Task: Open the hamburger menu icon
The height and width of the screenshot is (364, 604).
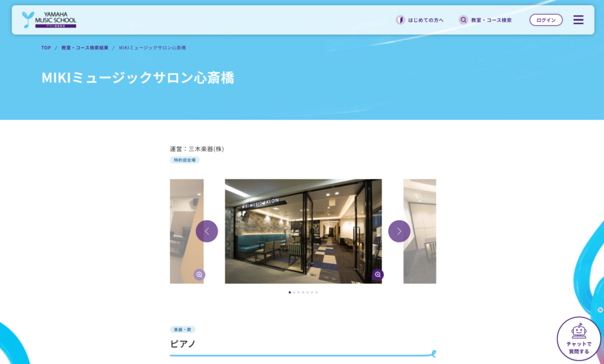Action: tap(578, 20)
